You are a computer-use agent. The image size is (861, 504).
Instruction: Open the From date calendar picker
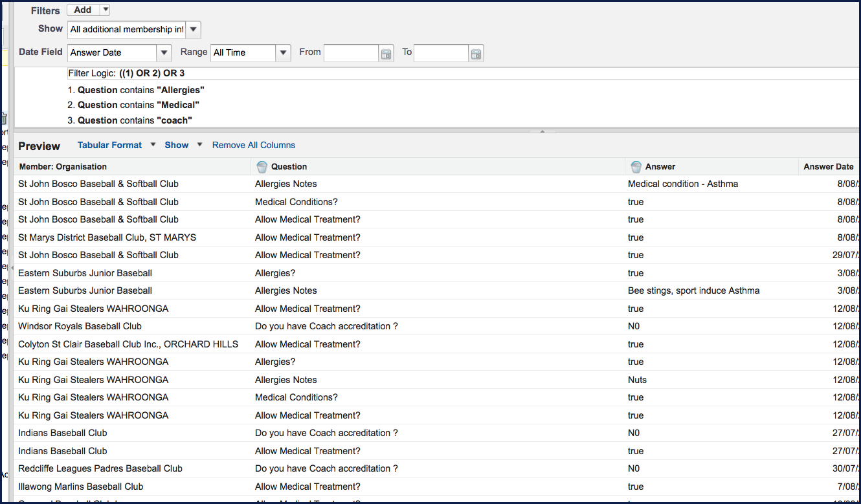pyautogui.click(x=386, y=54)
